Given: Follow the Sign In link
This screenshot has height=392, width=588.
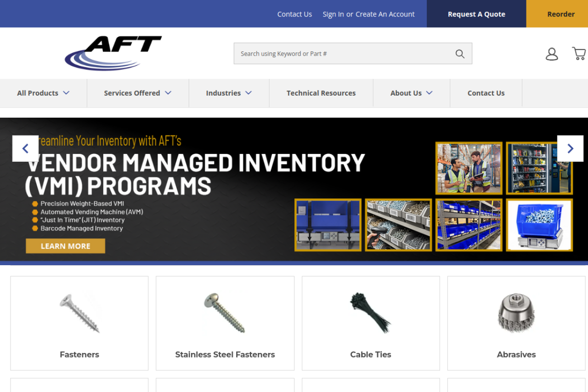Looking at the screenshot, I should coord(333,14).
